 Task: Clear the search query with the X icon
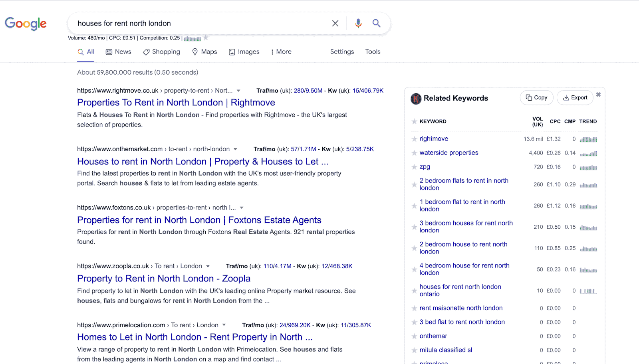pos(335,23)
